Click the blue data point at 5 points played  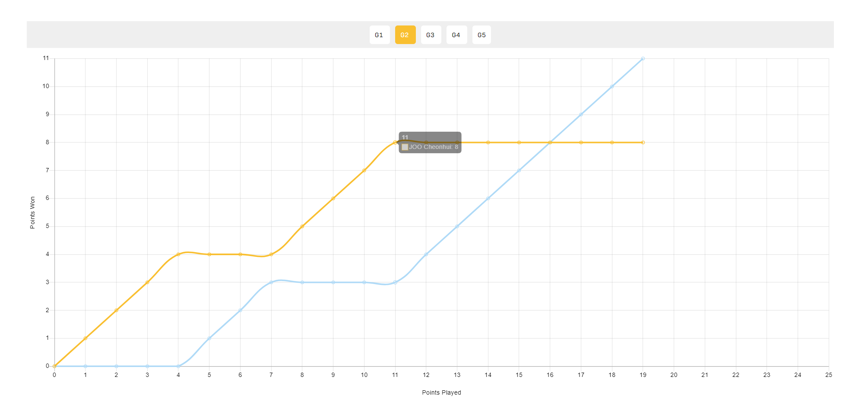209,338
